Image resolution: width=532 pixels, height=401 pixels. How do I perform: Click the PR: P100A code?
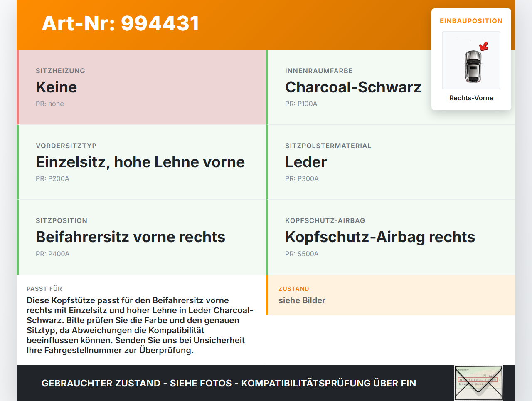(x=301, y=104)
